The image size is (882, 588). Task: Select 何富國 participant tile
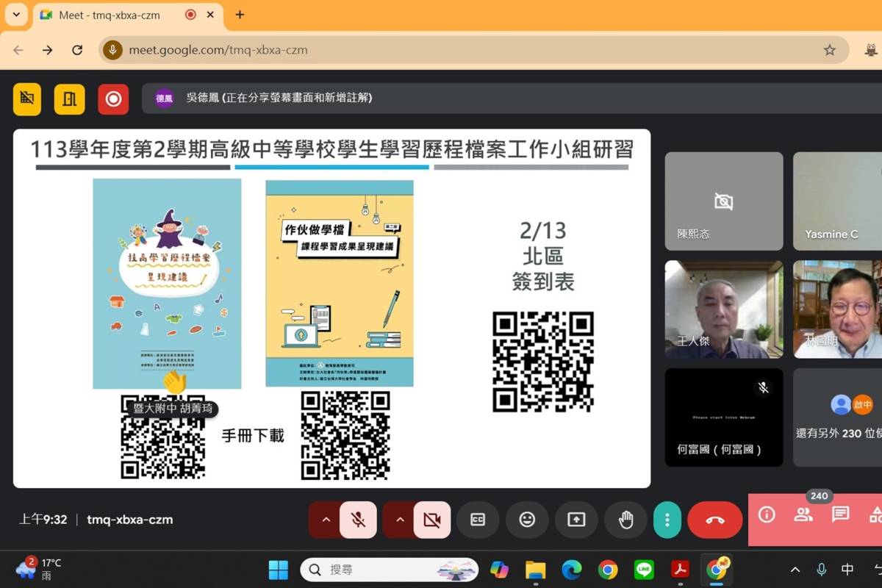[724, 417]
